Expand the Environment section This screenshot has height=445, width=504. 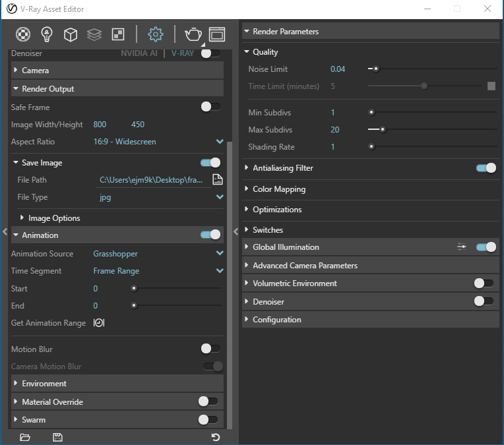[117, 383]
